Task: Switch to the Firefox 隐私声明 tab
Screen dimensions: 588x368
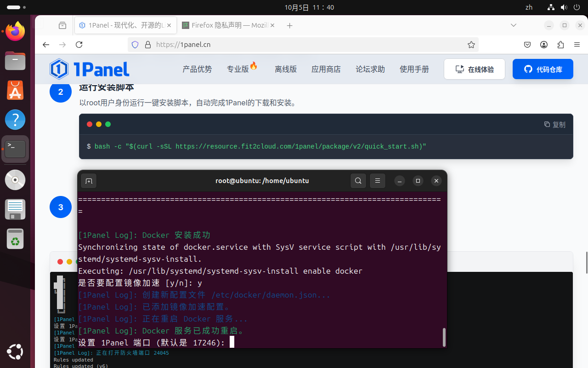Action: click(x=229, y=26)
